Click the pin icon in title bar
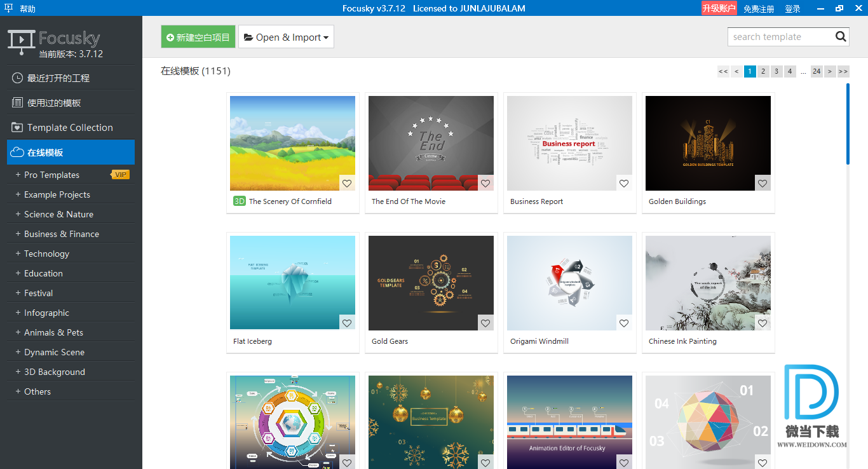Screen dimensions: 868x469 click(9, 8)
